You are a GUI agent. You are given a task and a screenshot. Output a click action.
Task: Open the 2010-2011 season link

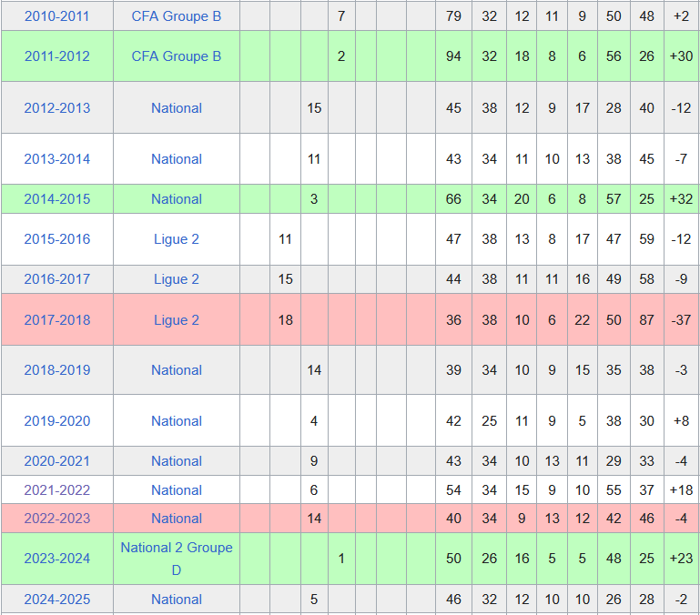point(56,16)
